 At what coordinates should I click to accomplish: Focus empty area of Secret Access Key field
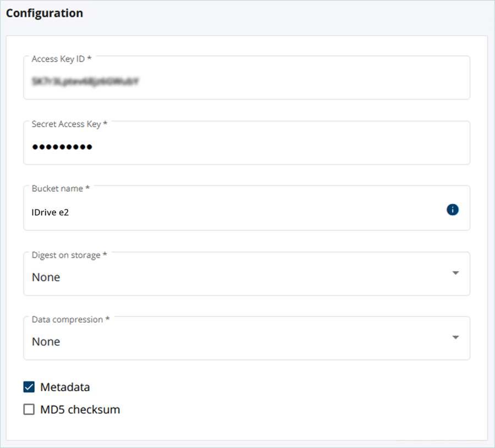pos(302,147)
